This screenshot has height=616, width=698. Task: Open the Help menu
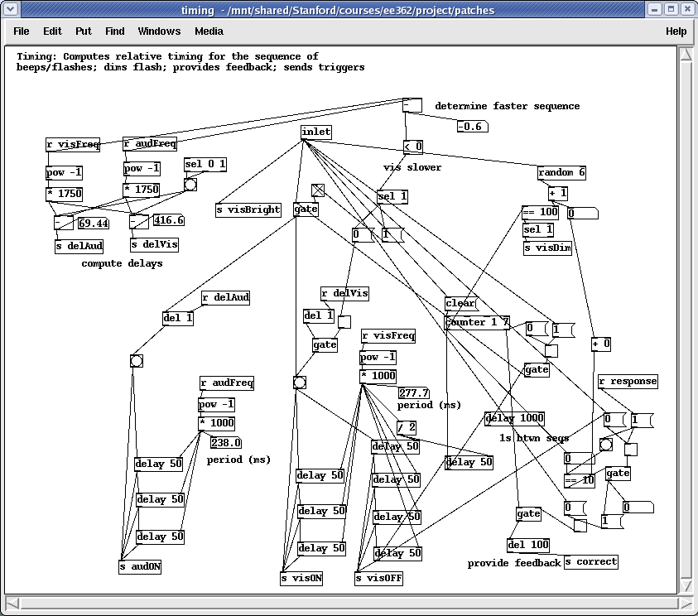point(676,31)
